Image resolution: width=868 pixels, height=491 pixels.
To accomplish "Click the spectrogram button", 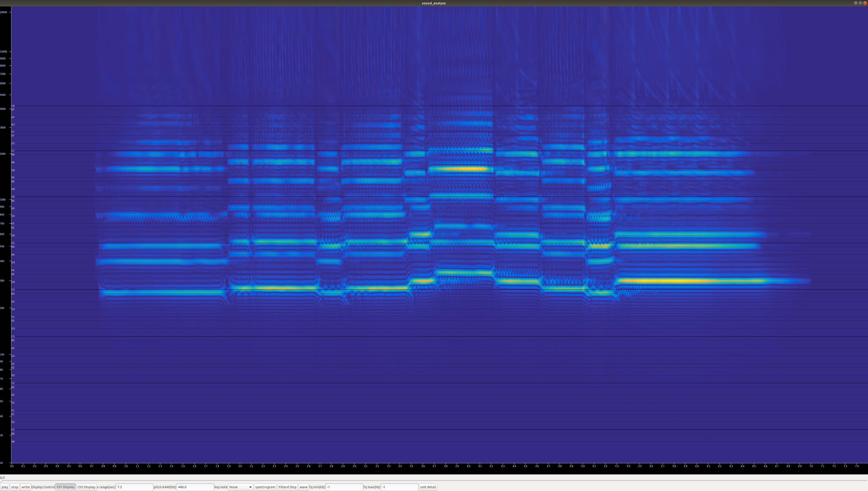I will coord(265,487).
